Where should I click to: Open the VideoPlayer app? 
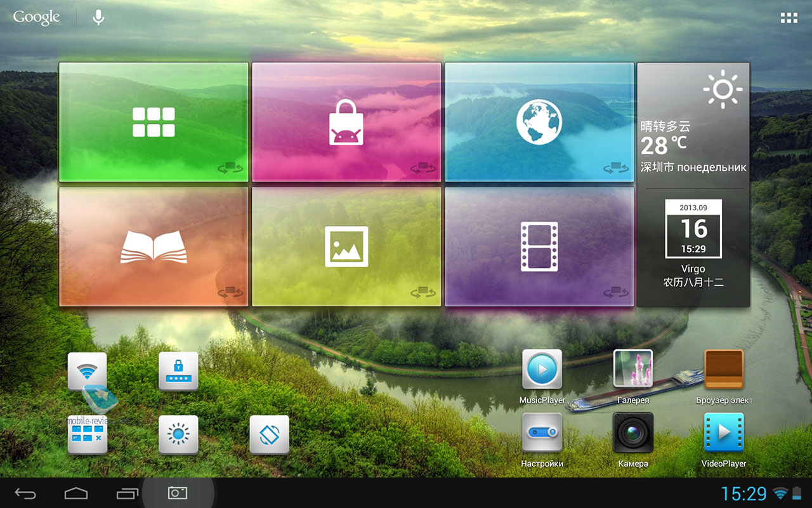point(723,433)
